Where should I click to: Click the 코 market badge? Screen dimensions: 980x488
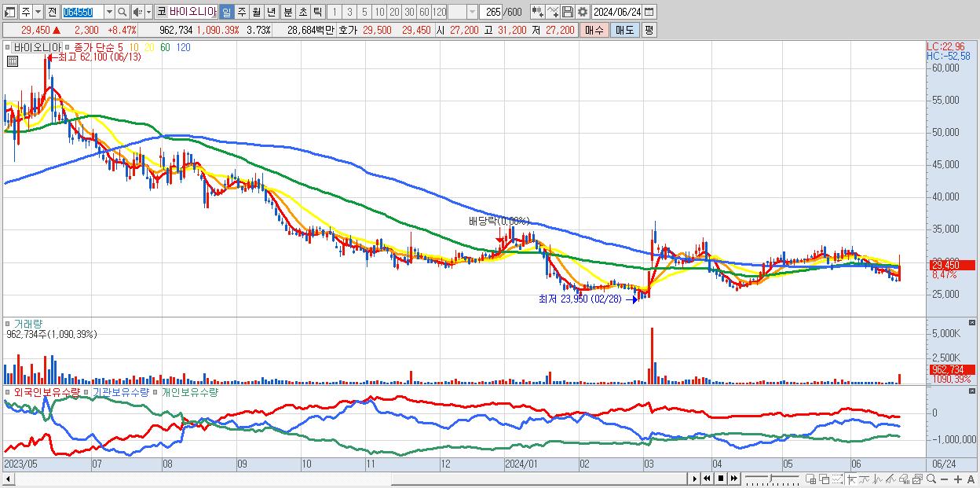tap(162, 13)
